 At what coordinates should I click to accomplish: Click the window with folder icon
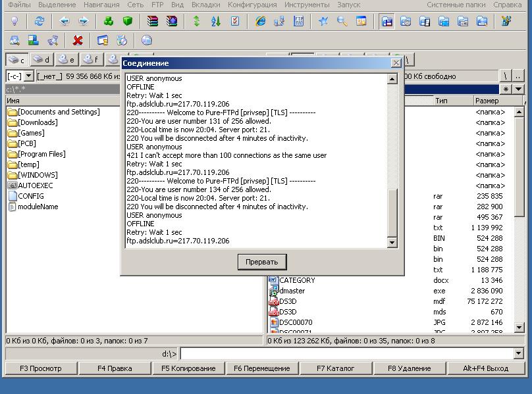pos(103,41)
